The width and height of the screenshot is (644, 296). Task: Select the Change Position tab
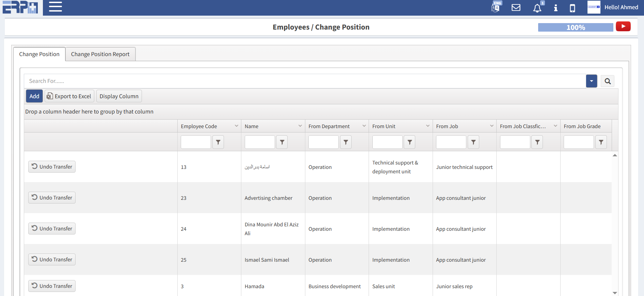click(x=39, y=54)
